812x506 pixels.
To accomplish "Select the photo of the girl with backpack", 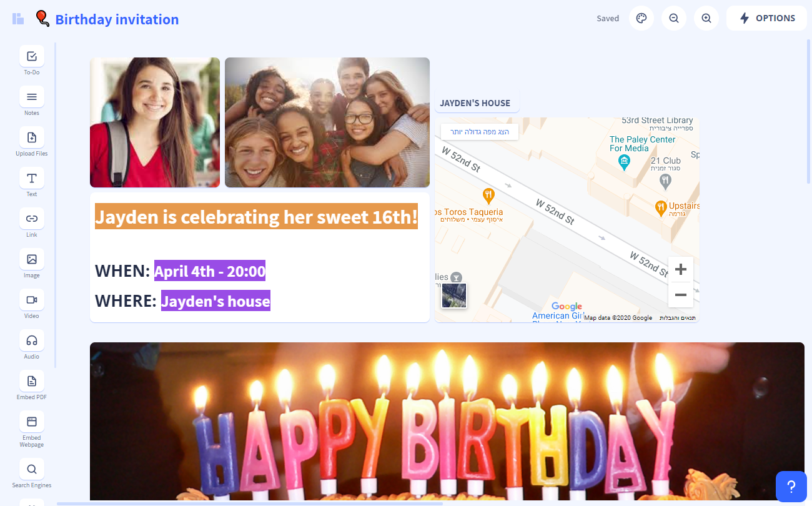I will click(155, 122).
